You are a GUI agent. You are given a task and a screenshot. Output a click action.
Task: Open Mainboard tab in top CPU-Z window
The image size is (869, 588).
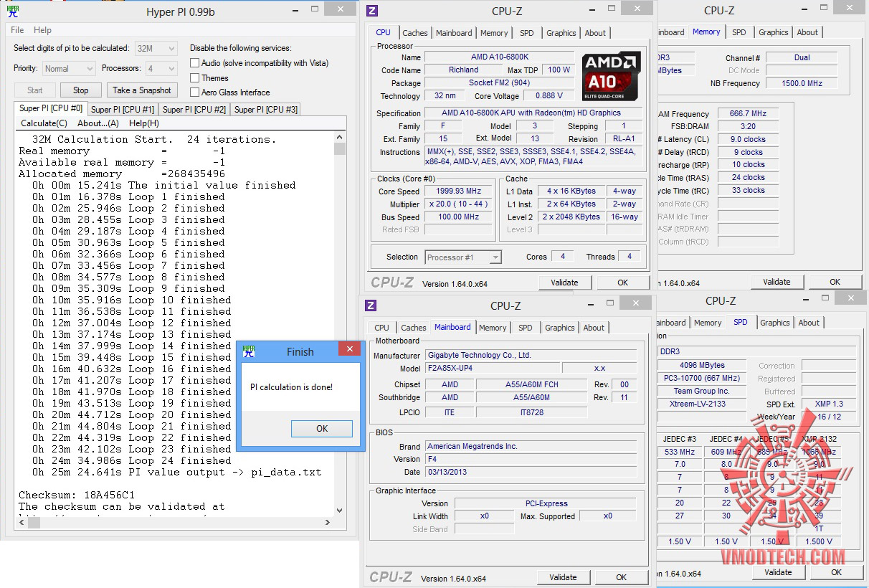(454, 33)
